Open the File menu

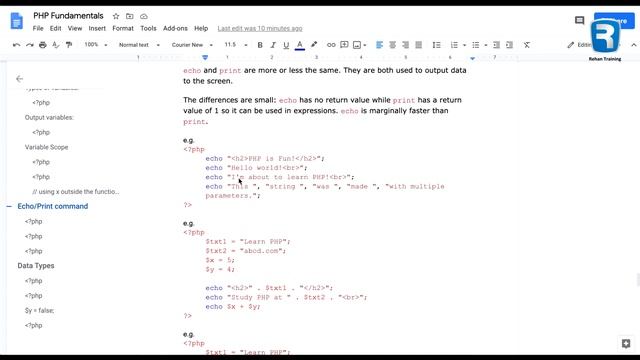pos(38,28)
